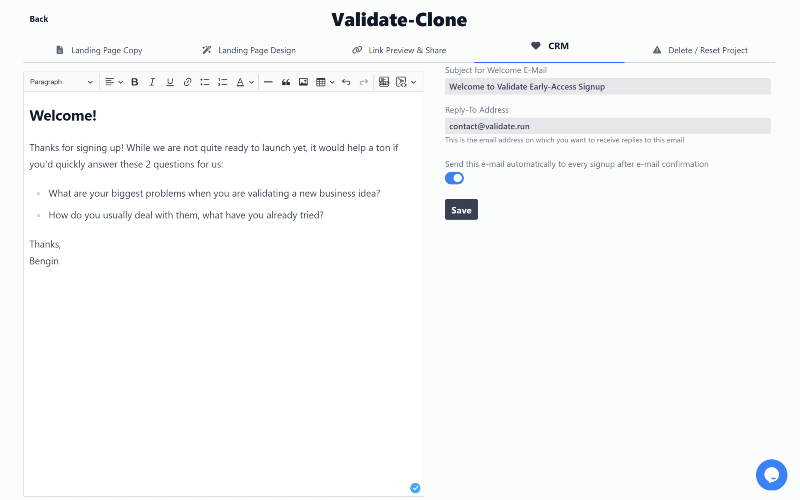Open the Paragraph style dropdown
Viewport: 800px width, 500px height.
pyautogui.click(x=61, y=82)
